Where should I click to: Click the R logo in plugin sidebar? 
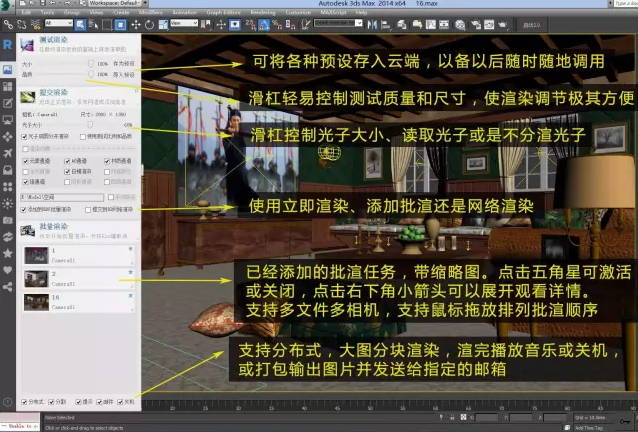7,44
